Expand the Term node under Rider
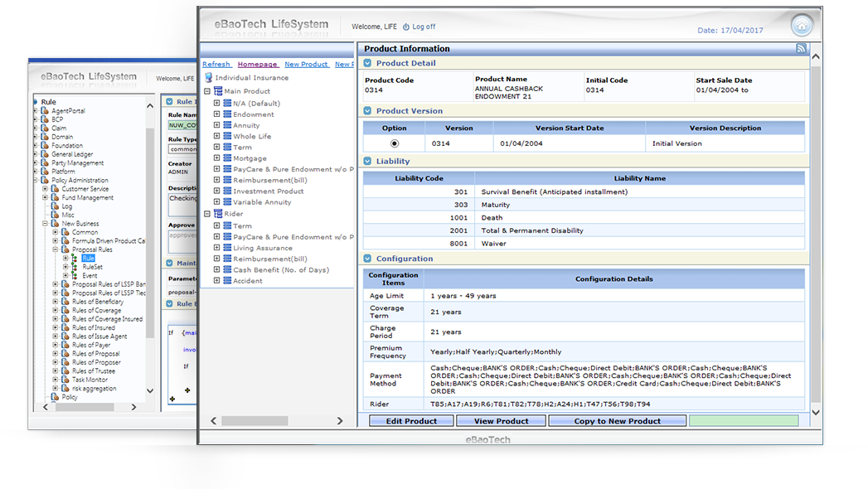The height and width of the screenshot is (489, 868). pyautogui.click(x=217, y=225)
